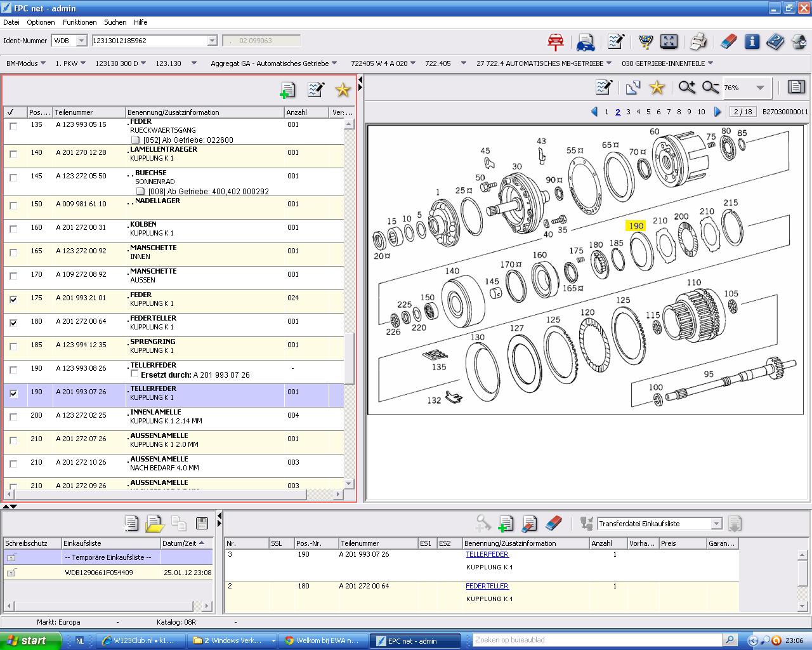Image resolution: width=812 pixels, height=650 pixels.
Task: Open the help book icon
Action: click(775, 42)
